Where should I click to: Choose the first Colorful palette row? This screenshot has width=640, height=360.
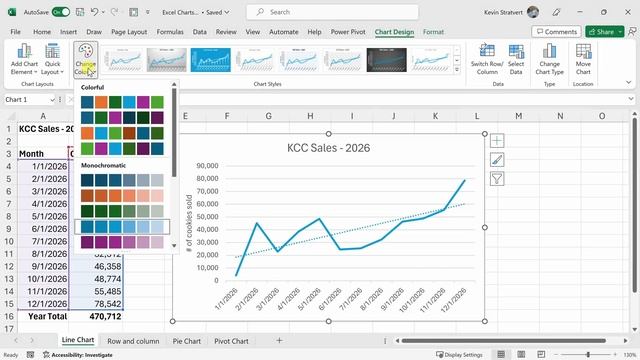coord(122,102)
